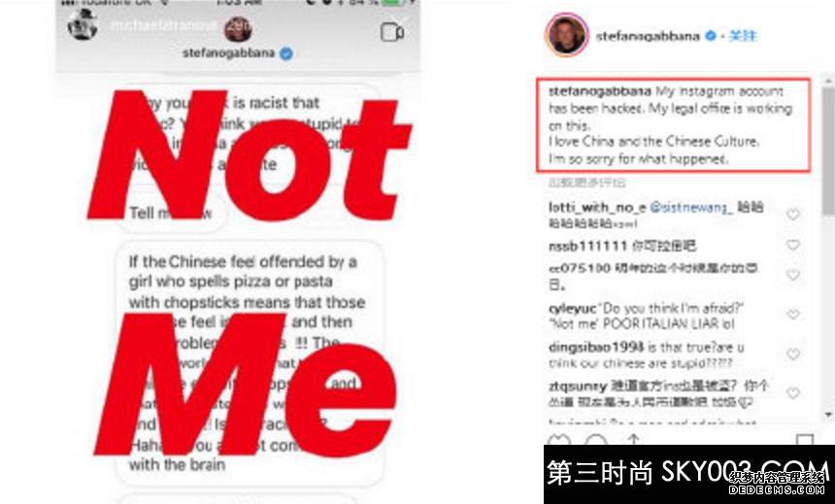
Task: Like the cc075100 comment heart
Action: (793, 275)
